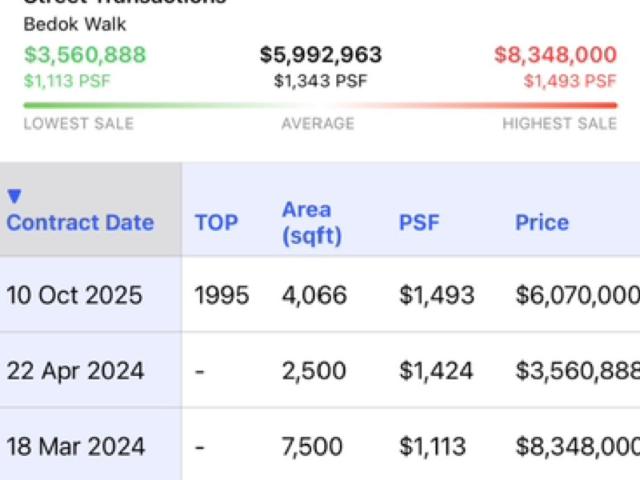Sort by Area (sqft) column header
Screen dimensions: 640x480
312,223
